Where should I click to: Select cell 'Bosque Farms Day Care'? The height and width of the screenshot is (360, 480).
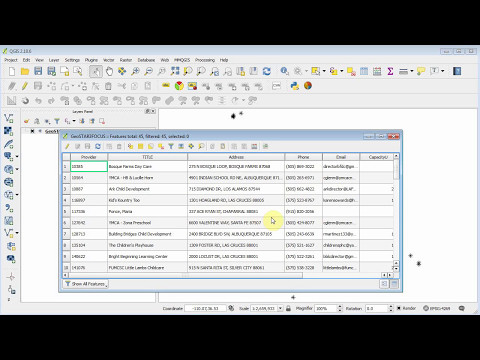point(148,166)
